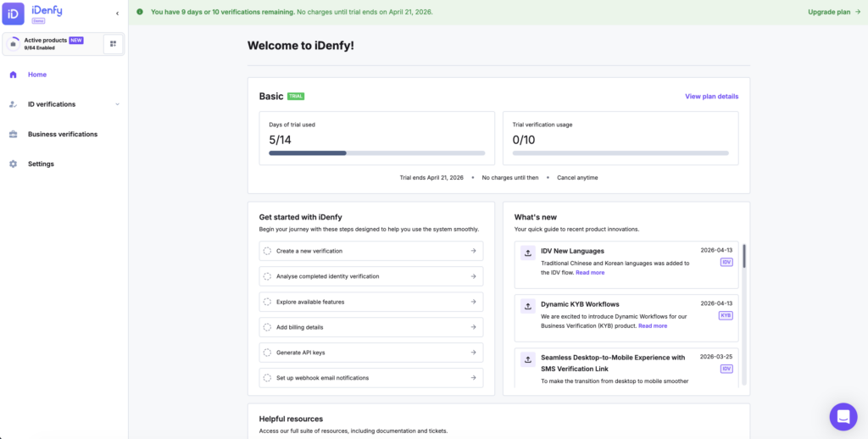Click arrow on Explore available features
868x439 pixels.
pos(473,302)
